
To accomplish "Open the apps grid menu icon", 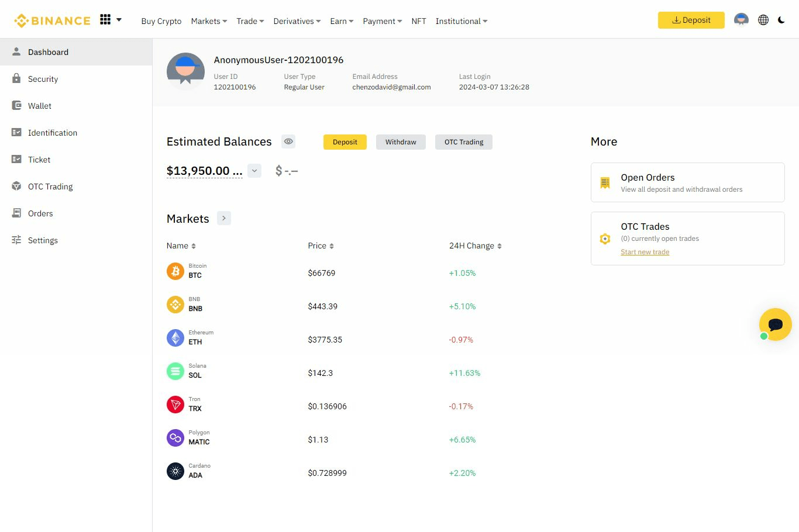I will (x=105, y=20).
